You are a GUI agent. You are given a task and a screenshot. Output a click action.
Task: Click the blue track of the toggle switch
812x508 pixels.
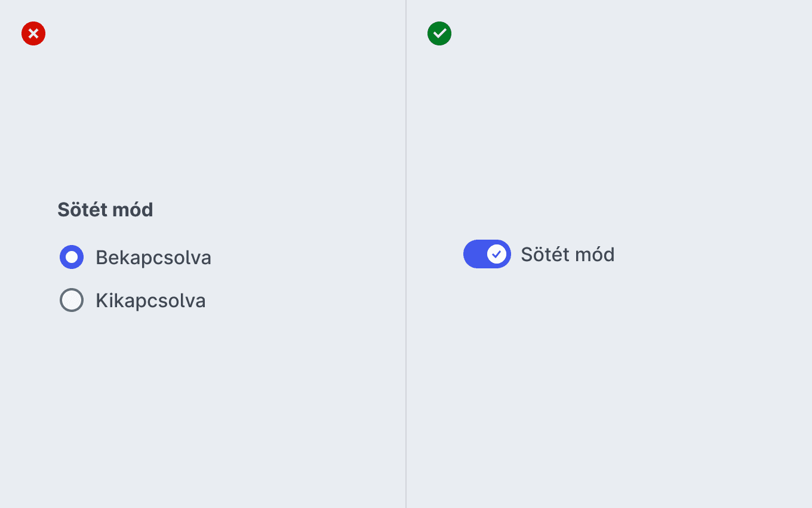tap(474, 254)
